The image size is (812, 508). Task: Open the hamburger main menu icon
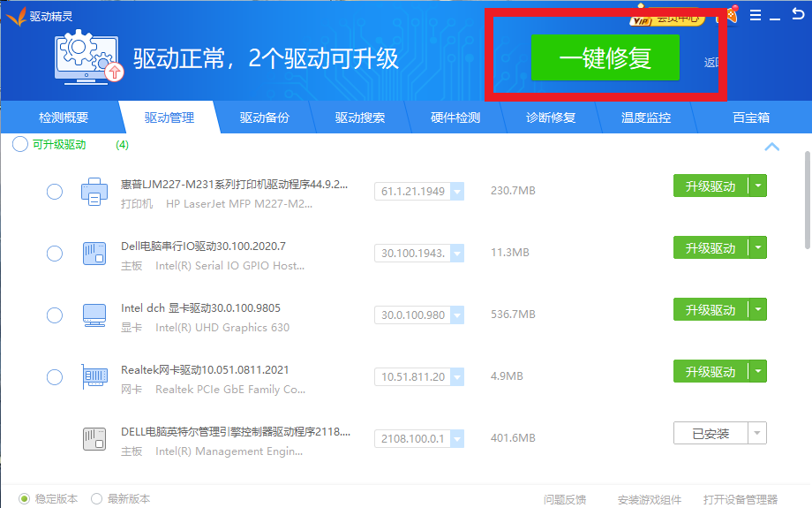(756, 15)
